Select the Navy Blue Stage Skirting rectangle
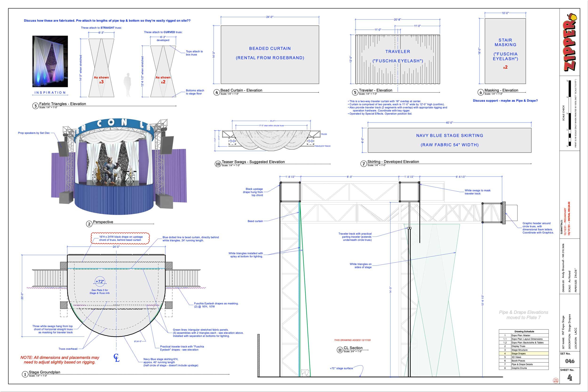588x392 pixels. pyautogui.click(x=449, y=140)
